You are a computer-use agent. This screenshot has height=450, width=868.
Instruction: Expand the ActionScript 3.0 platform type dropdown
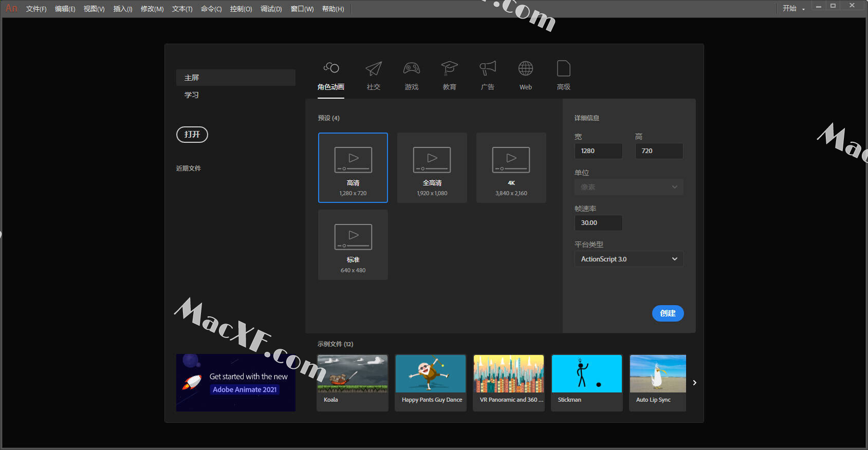629,259
